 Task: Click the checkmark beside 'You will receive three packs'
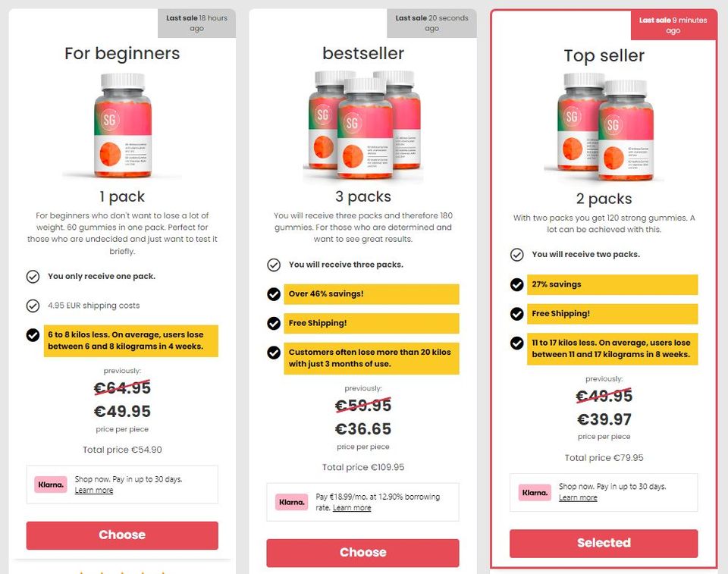274,265
